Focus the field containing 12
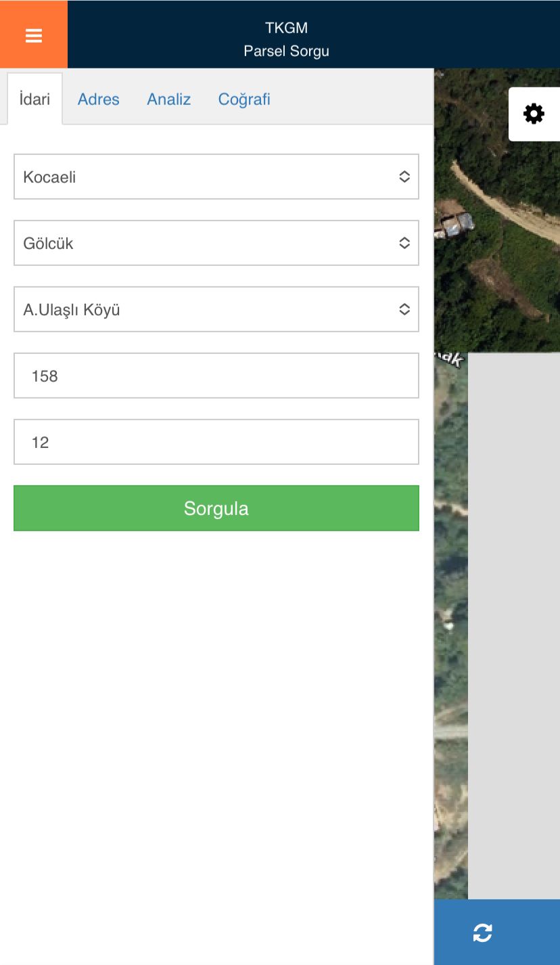 (216, 442)
